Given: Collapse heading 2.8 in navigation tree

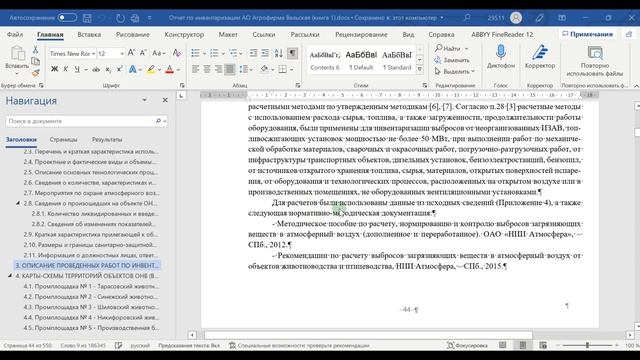Looking at the screenshot, I should (x=18, y=203).
